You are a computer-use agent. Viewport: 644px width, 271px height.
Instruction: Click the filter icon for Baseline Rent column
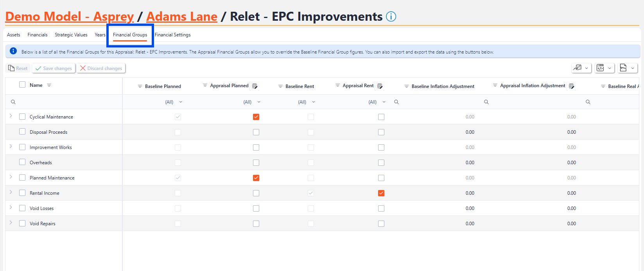pos(280,86)
